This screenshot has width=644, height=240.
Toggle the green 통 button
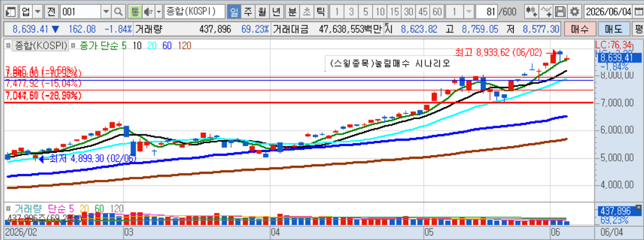click(x=134, y=11)
